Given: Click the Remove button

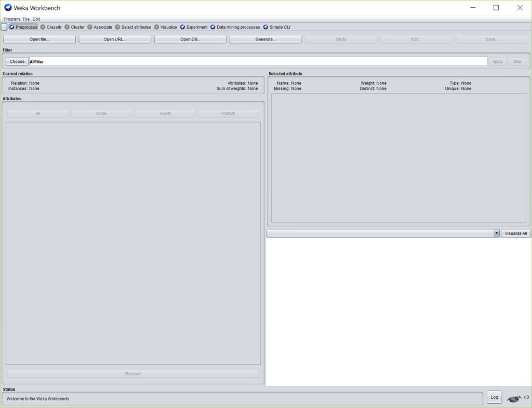Looking at the screenshot, I should pyautogui.click(x=133, y=374).
